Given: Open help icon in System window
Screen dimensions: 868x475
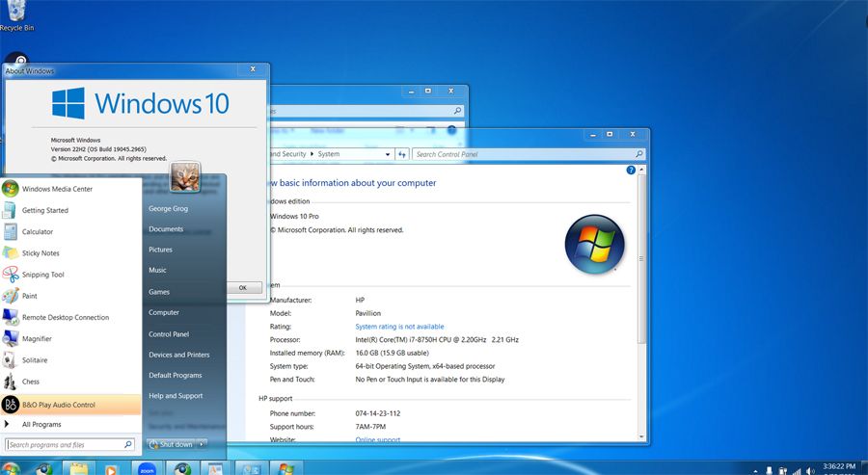Looking at the screenshot, I should [x=631, y=171].
